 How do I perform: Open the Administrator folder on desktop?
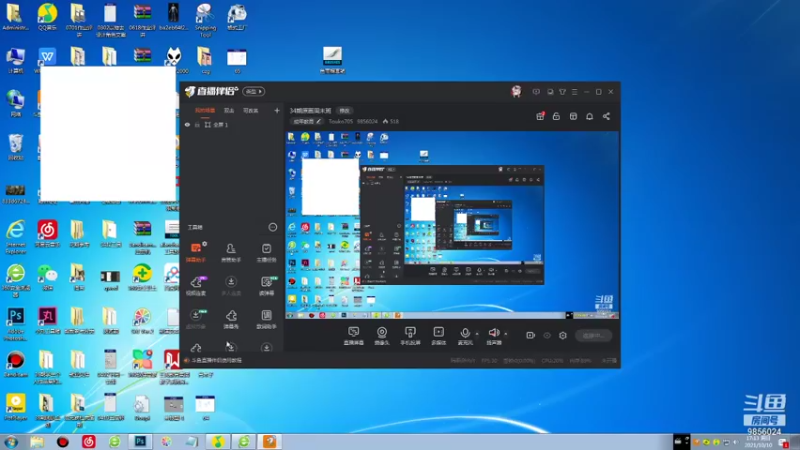click(x=15, y=17)
